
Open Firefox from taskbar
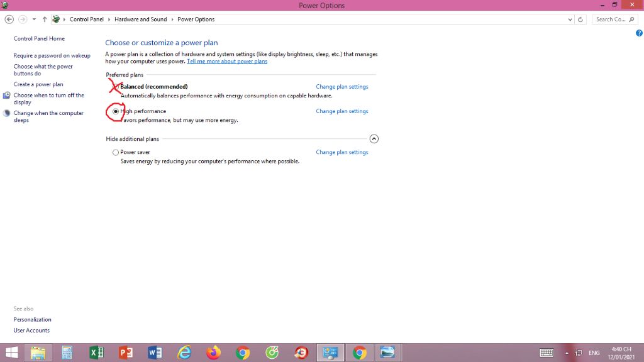coord(214,353)
